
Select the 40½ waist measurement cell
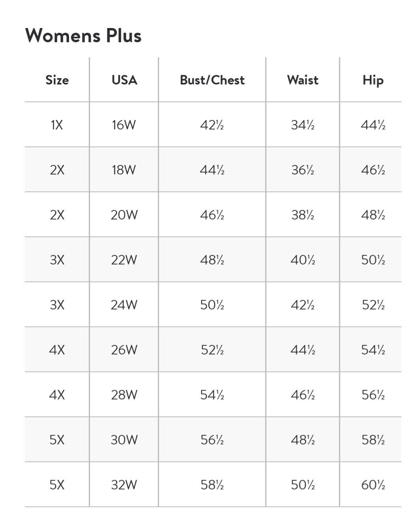tap(303, 260)
